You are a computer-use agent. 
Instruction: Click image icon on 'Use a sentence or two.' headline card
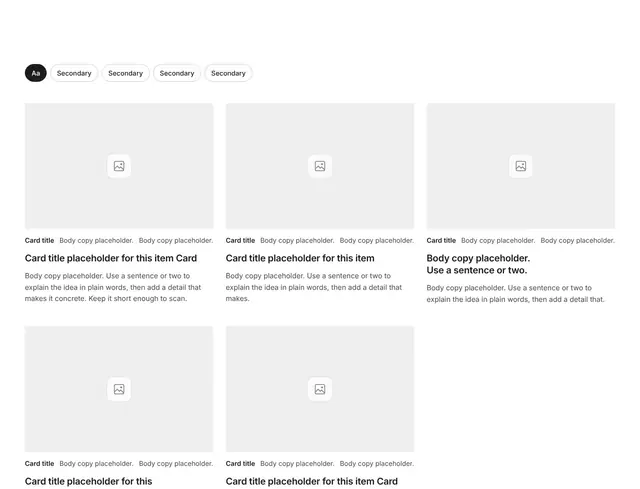click(520, 166)
